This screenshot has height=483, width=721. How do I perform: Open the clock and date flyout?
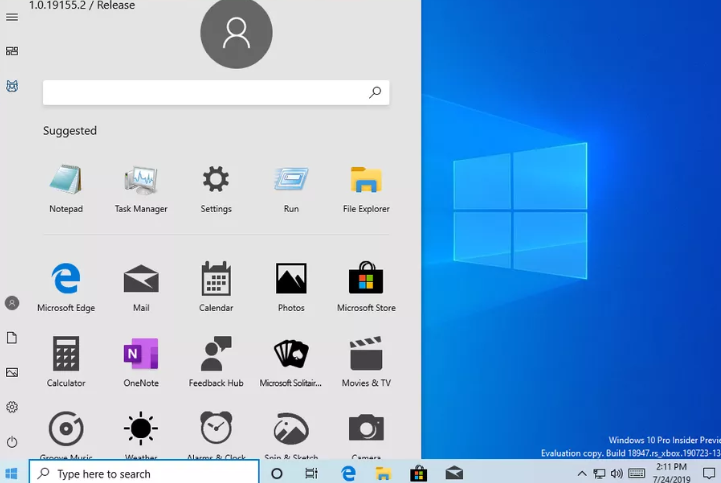click(671, 472)
